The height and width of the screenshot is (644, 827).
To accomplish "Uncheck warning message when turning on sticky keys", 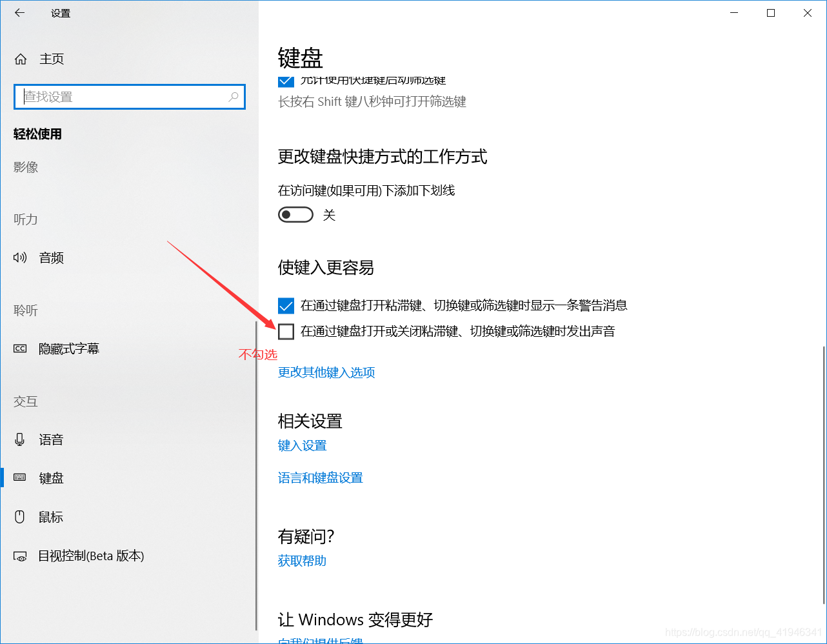I will point(286,305).
